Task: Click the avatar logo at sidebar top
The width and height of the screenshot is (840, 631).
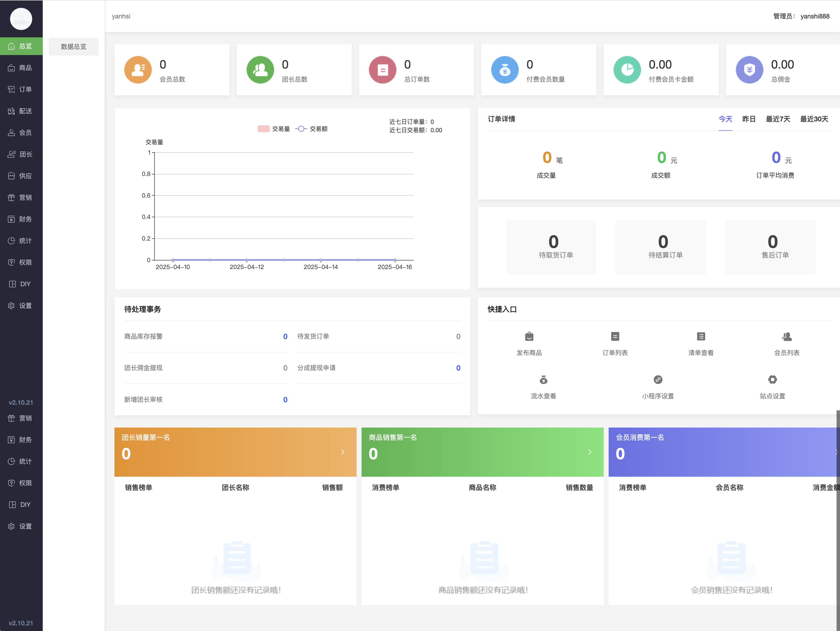Action: 21,19
